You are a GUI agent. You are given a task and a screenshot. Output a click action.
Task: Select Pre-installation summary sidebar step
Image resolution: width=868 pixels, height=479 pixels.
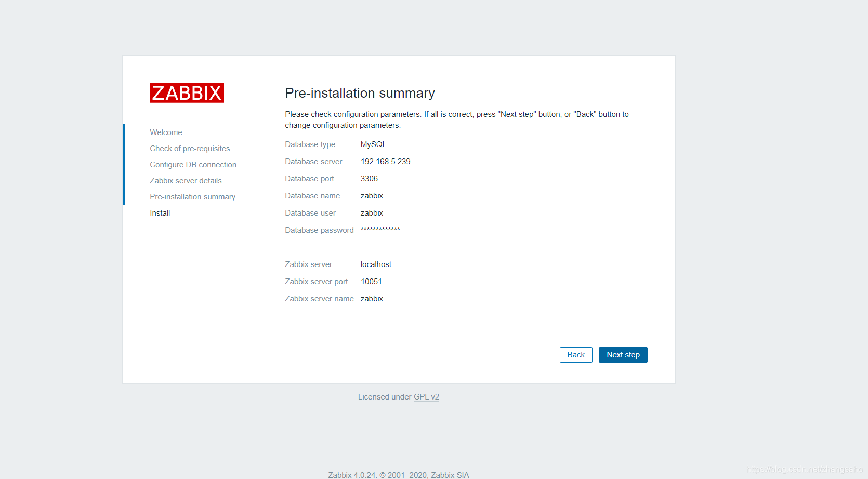pos(192,197)
